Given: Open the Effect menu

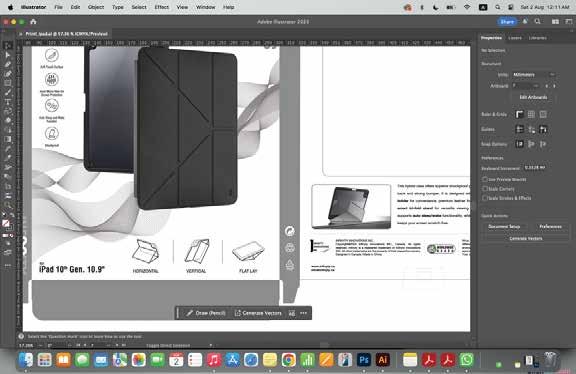Looking at the screenshot, I should 161,7.
